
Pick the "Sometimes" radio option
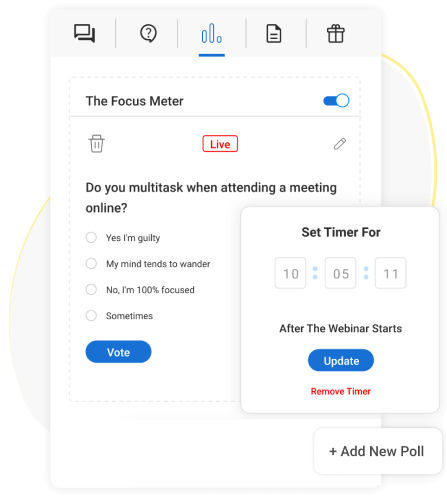point(91,315)
